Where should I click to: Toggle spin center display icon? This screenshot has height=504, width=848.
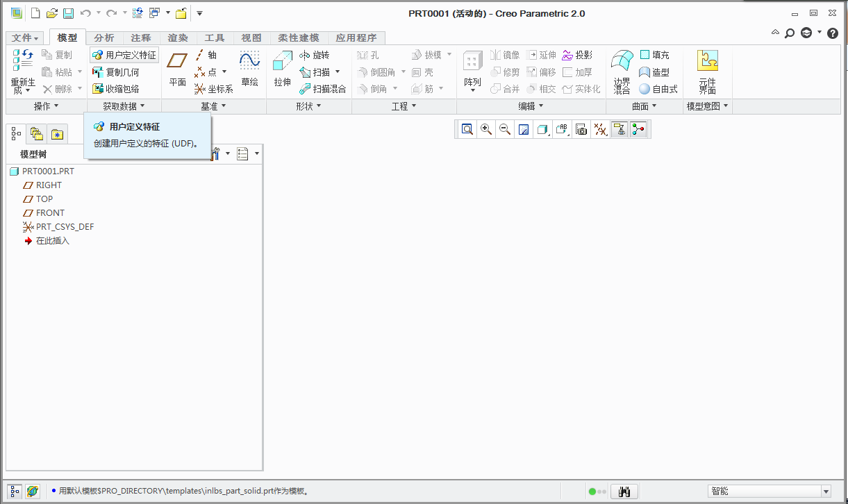pyautogui.click(x=638, y=129)
